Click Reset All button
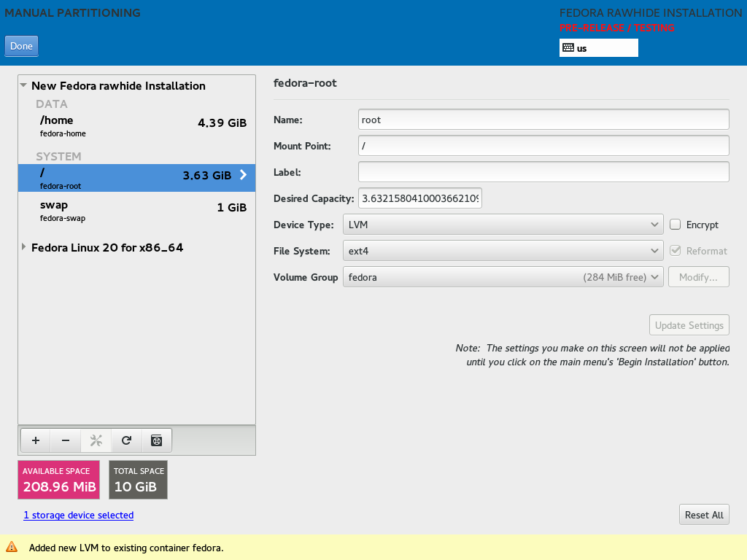Image resolution: width=747 pixels, height=560 pixels. 704,514
